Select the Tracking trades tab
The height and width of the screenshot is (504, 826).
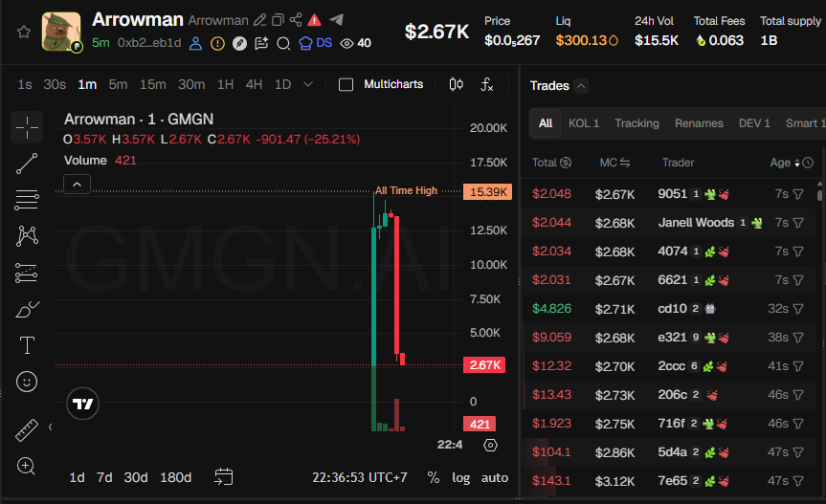coord(636,123)
